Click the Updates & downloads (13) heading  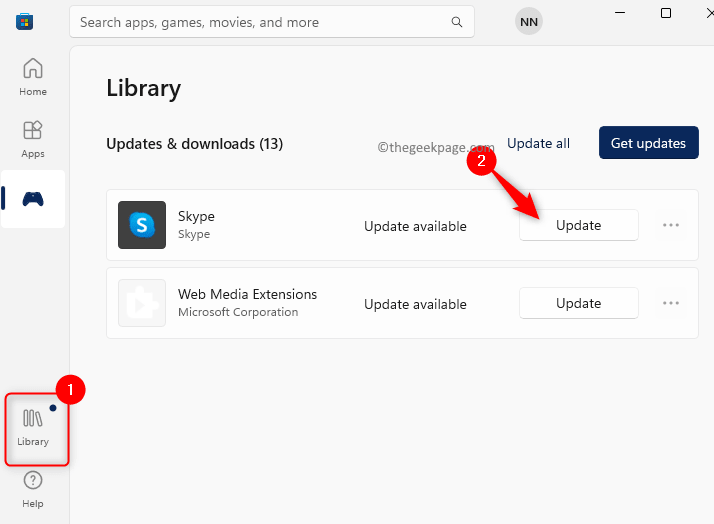coord(194,144)
